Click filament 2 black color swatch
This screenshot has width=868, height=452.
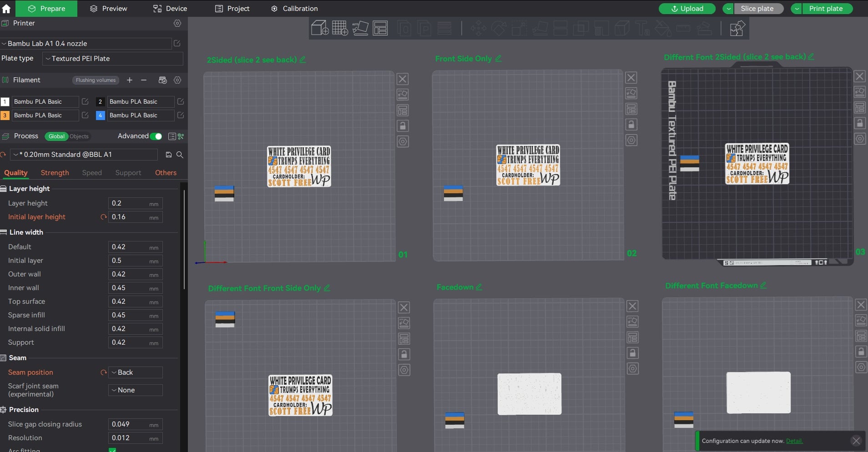[x=101, y=102]
